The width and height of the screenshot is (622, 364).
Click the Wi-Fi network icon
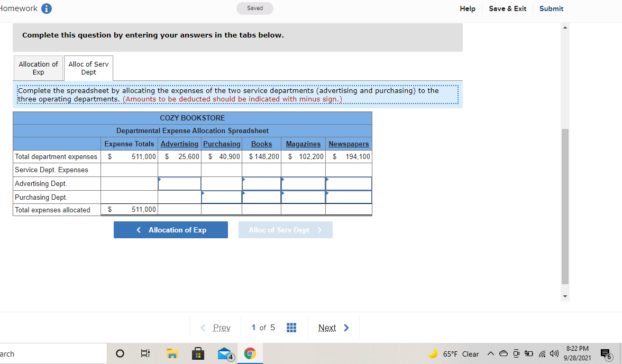point(542,353)
